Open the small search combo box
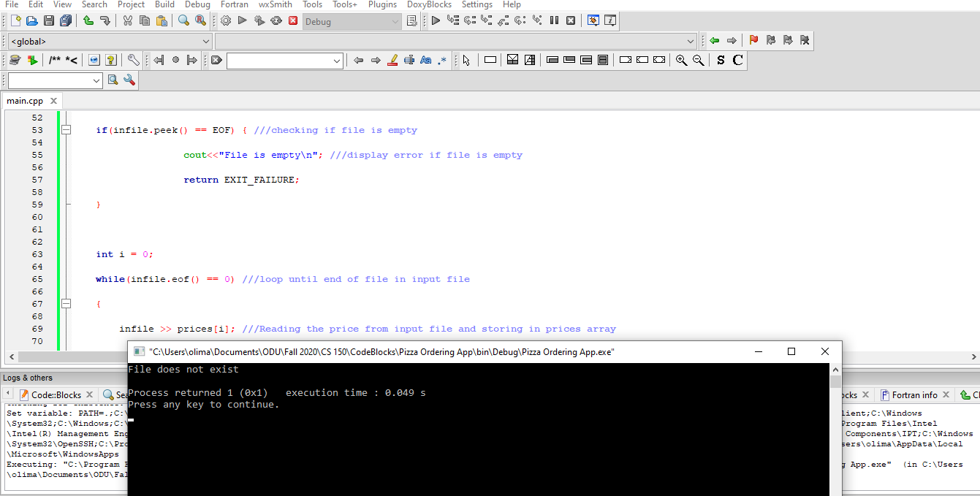Image resolution: width=980 pixels, height=496 pixels. coord(56,80)
